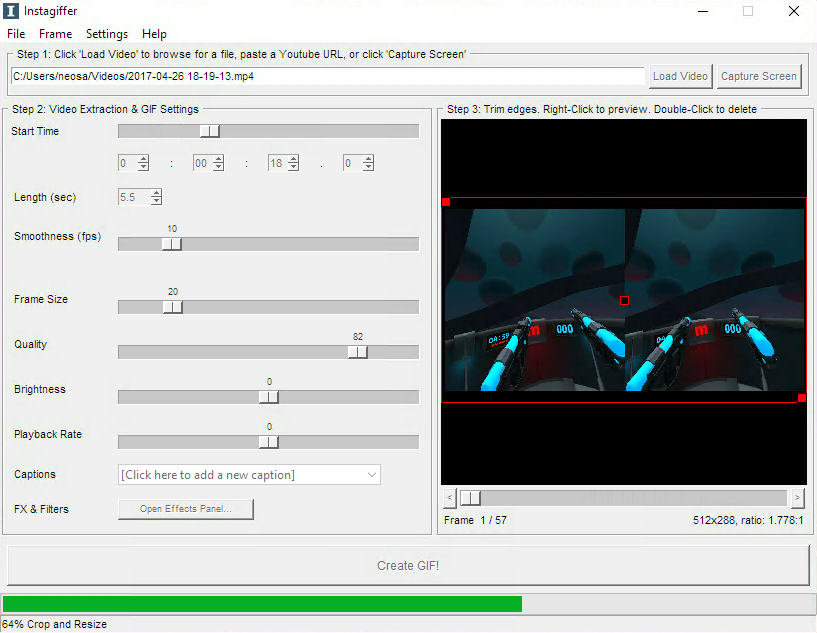The width and height of the screenshot is (817, 633).
Task: Click the start time seconds field showing 18
Action: pos(278,163)
